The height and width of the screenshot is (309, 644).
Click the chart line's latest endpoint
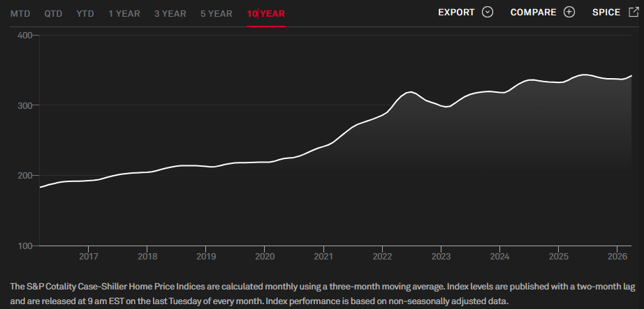pyautogui.click(x=631, y=76)
